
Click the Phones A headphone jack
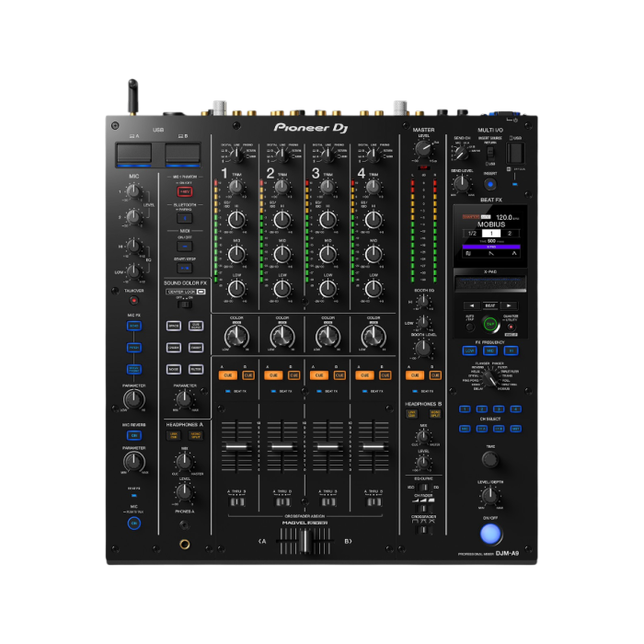tap(185, 545)
